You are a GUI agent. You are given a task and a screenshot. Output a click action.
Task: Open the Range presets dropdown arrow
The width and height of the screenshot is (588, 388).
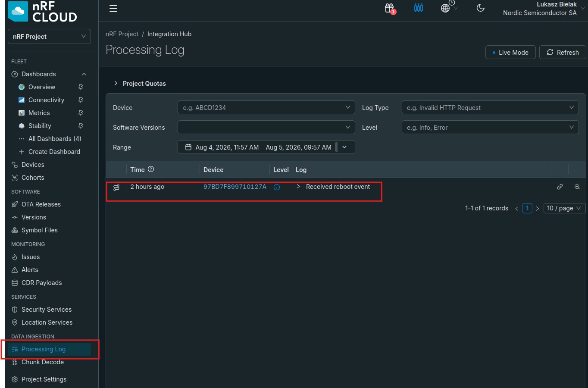pos(344,147)
